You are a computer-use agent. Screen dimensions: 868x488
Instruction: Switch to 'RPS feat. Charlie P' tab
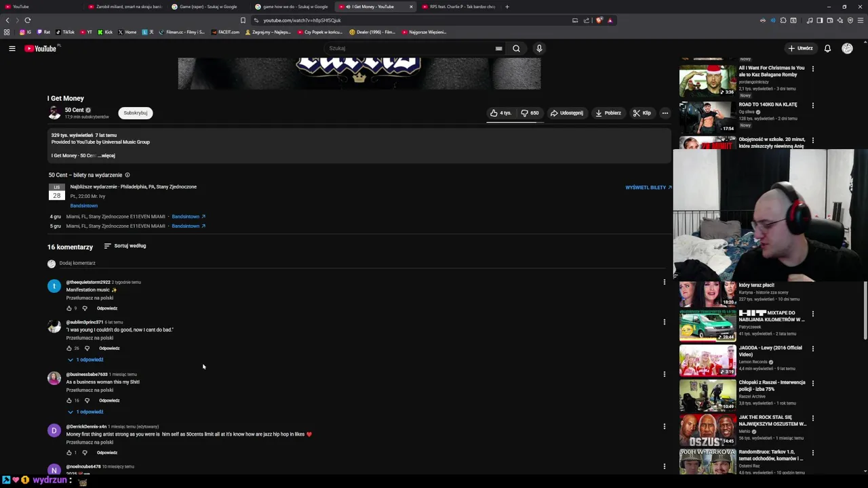[458, 7]
